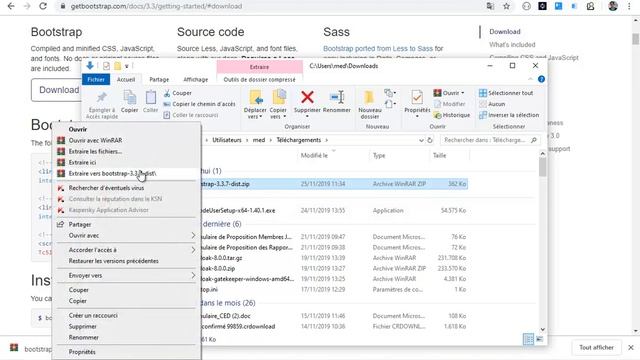The width and height of the screenshot is (640, 360).
Task: Expand the Envoyer vers submenu
Action: pyautogui.click(x=193, y=276)
